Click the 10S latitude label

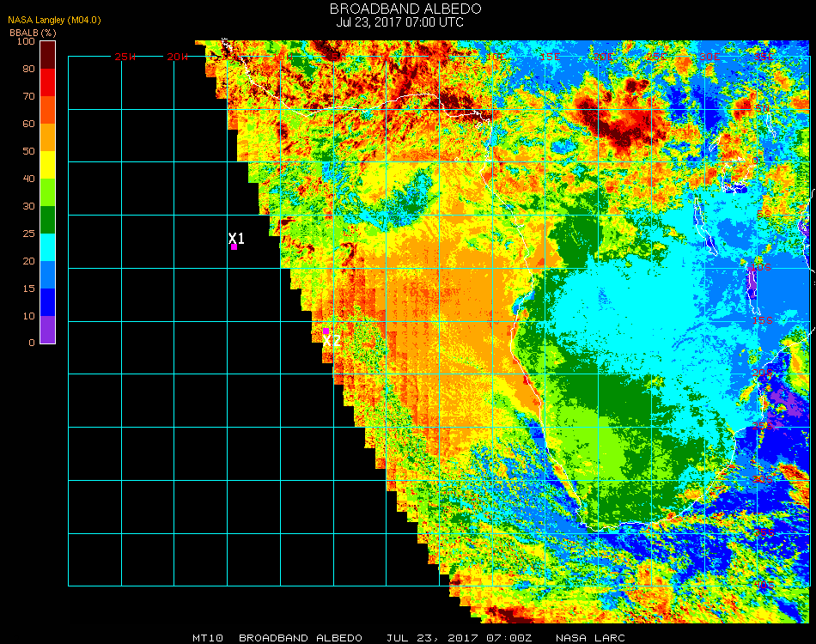761,267
